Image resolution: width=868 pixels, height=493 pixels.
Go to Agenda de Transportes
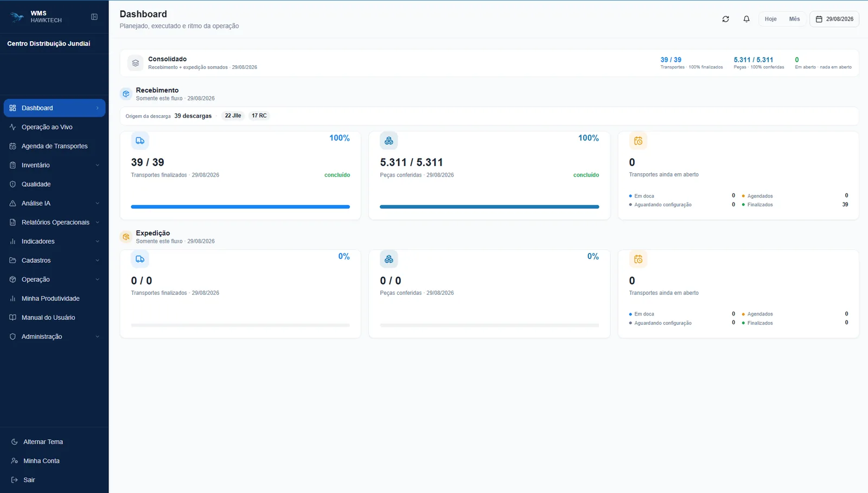[x=54, y=146]
